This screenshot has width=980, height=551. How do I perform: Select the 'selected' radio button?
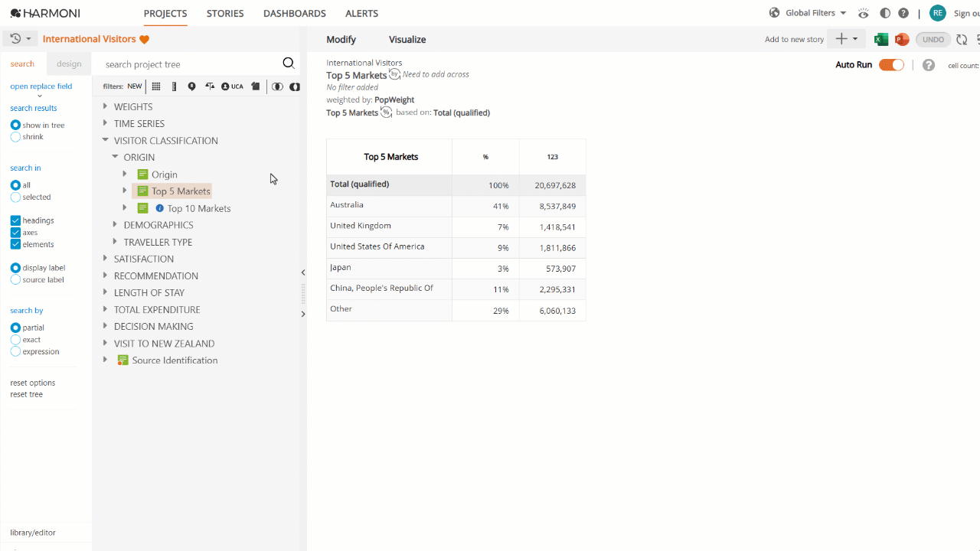15,197
